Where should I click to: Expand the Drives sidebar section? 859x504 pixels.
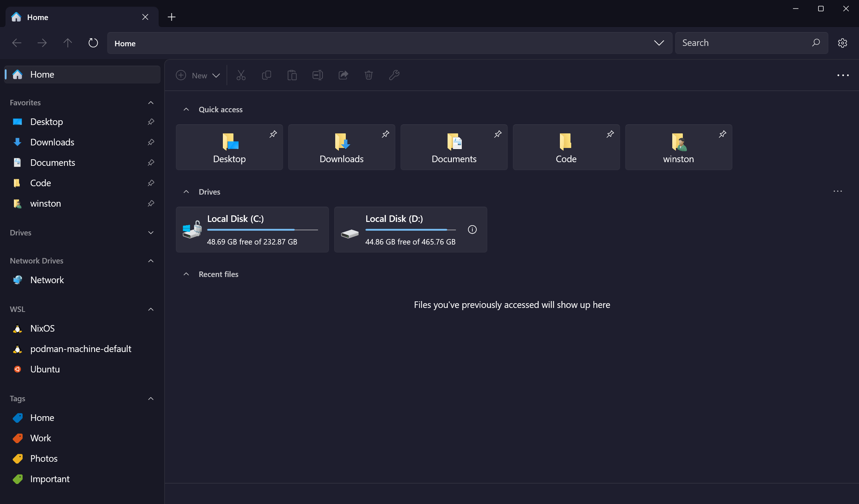point(151,233)
